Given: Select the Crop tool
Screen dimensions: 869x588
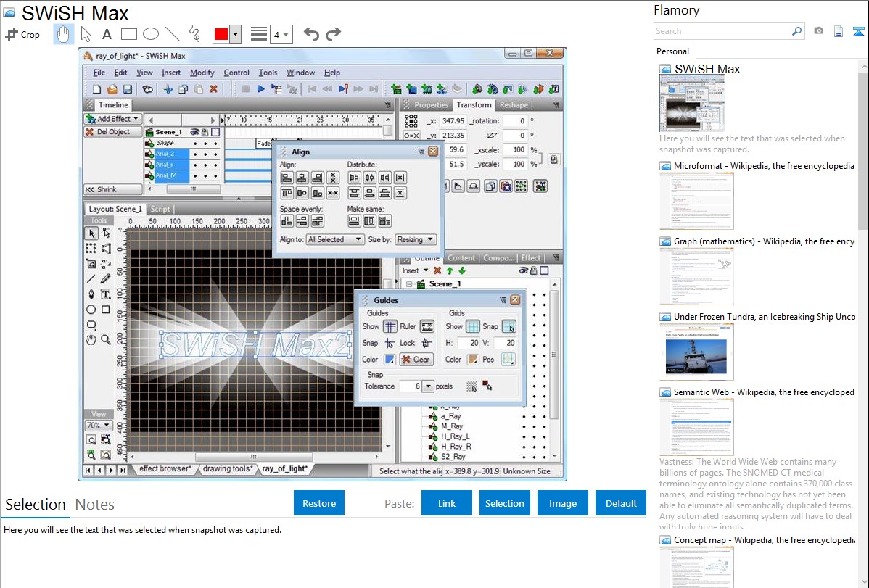Looking at the screenshot, I should (x=22, y=34).
